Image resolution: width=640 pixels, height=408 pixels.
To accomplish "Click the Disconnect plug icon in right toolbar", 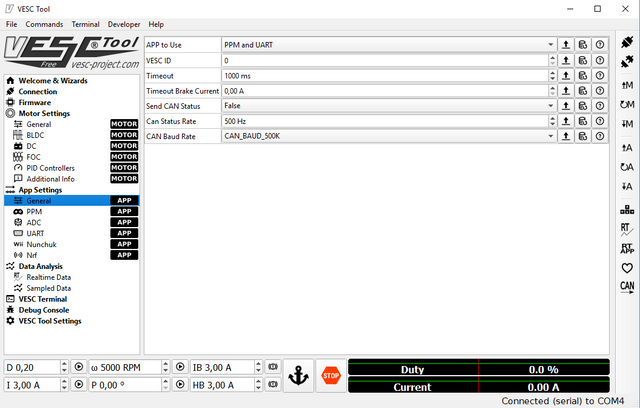I will [x=627, y=62].
